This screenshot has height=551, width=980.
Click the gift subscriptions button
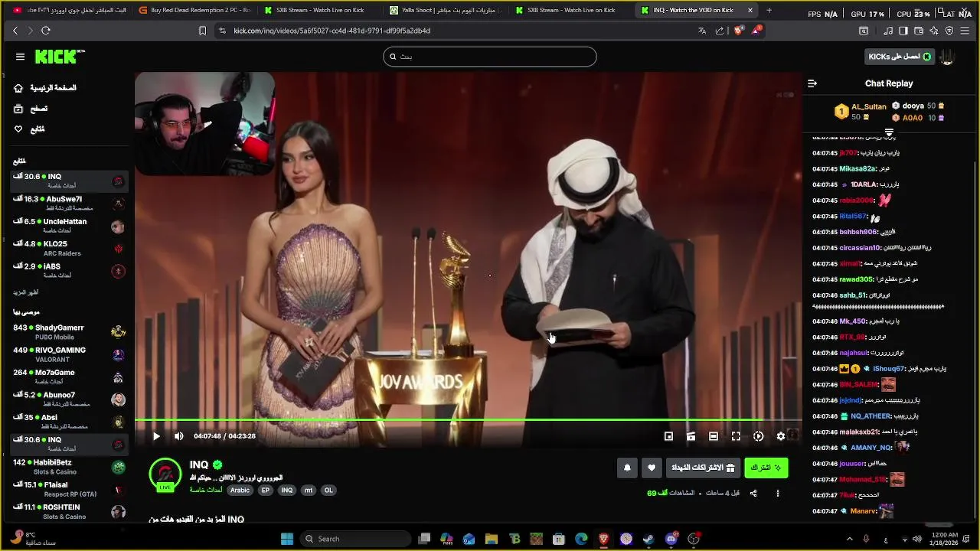pyautogui.click(x=703, y=468)
